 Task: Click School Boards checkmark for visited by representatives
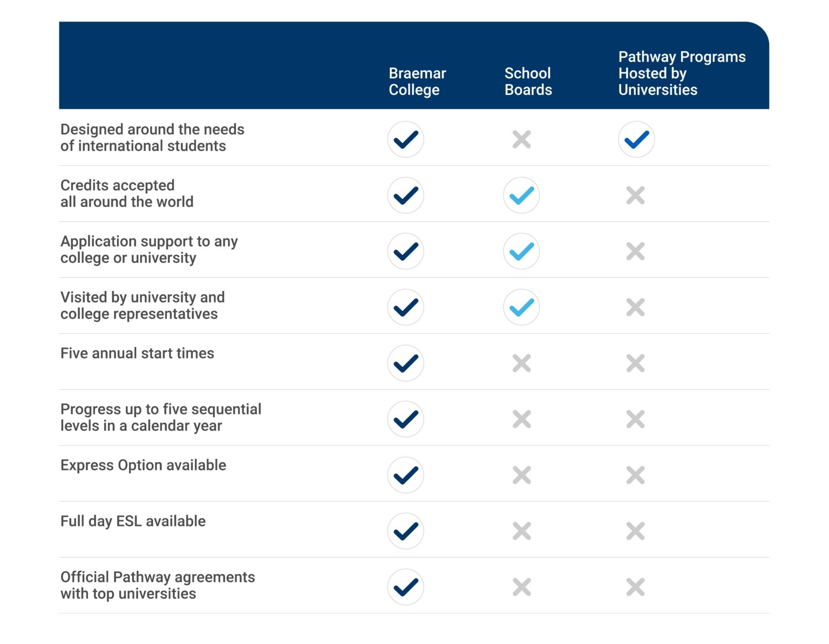point(521,307)
